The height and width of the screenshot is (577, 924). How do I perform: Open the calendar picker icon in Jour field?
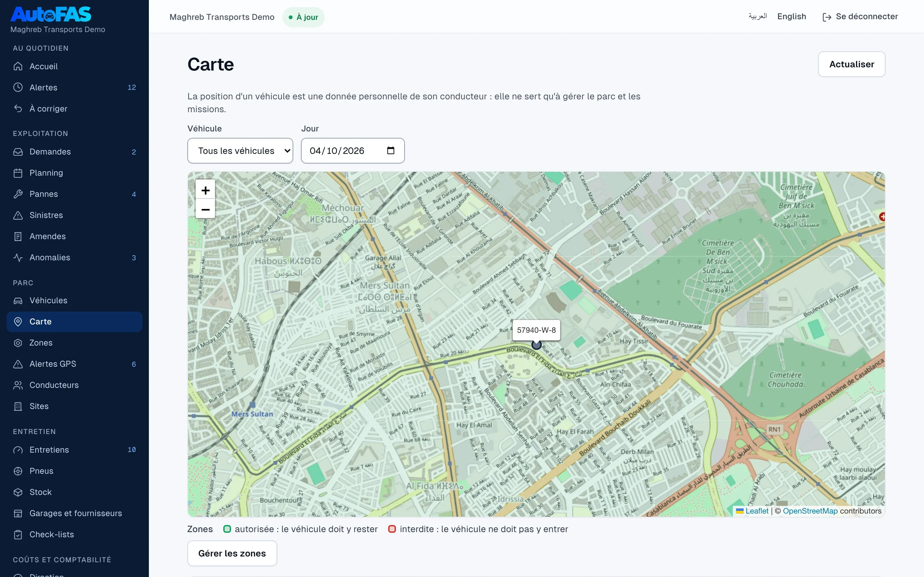click(x=390, y=150)
